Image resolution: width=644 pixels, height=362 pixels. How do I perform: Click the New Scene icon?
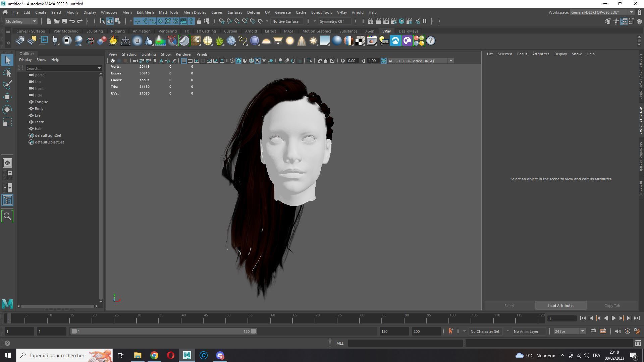[x=49, y=21]
